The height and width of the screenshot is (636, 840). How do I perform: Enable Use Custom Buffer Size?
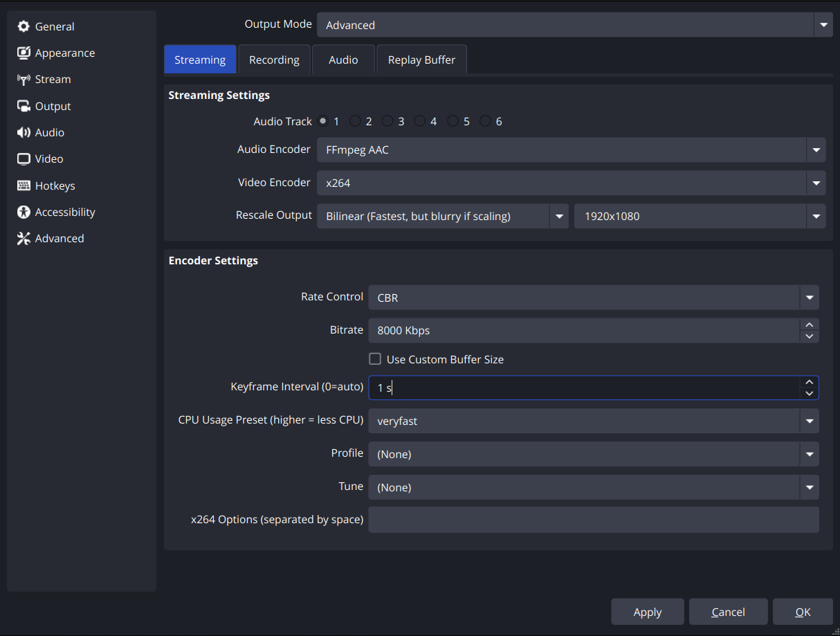coord(374,358)
